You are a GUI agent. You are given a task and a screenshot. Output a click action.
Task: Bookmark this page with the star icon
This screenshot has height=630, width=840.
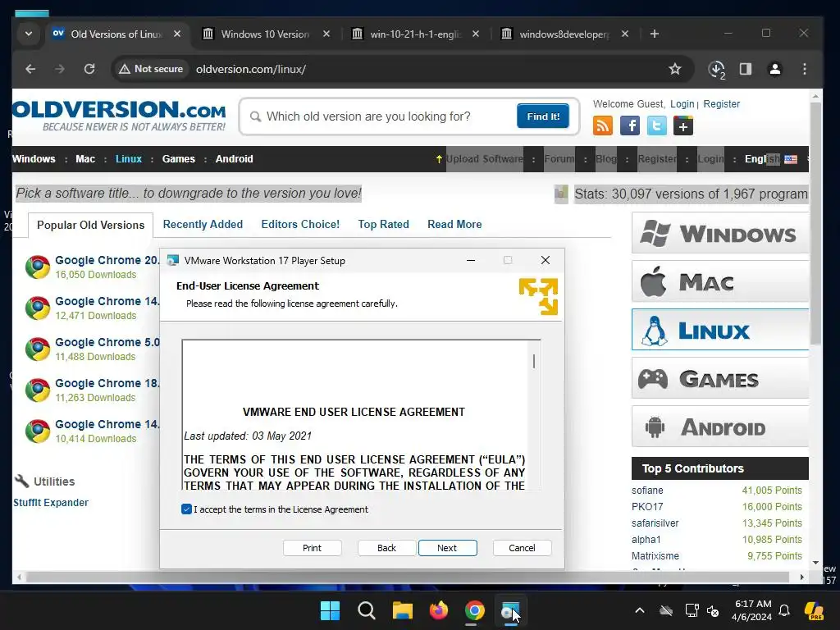pyautogui.click(x=675, y=69)
